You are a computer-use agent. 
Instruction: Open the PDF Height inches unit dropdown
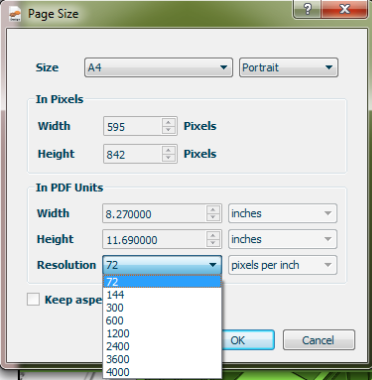(x=283, y=239)
